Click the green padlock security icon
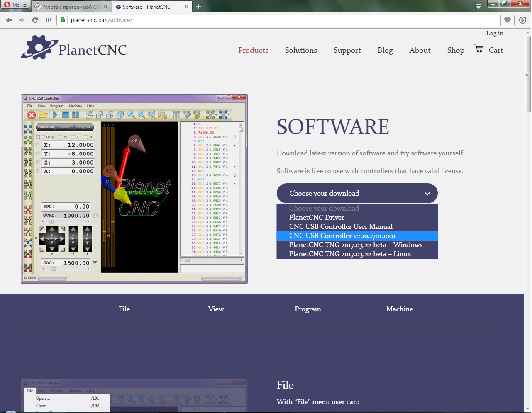The image size is (532, 413). coord(63,20)
